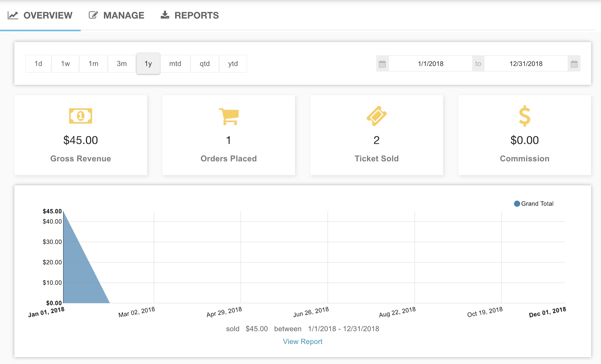This screenshot has height=364, width=601.
Task: Click the Oct 19, 2018 axis label
Action: click(x=485, y=312)
